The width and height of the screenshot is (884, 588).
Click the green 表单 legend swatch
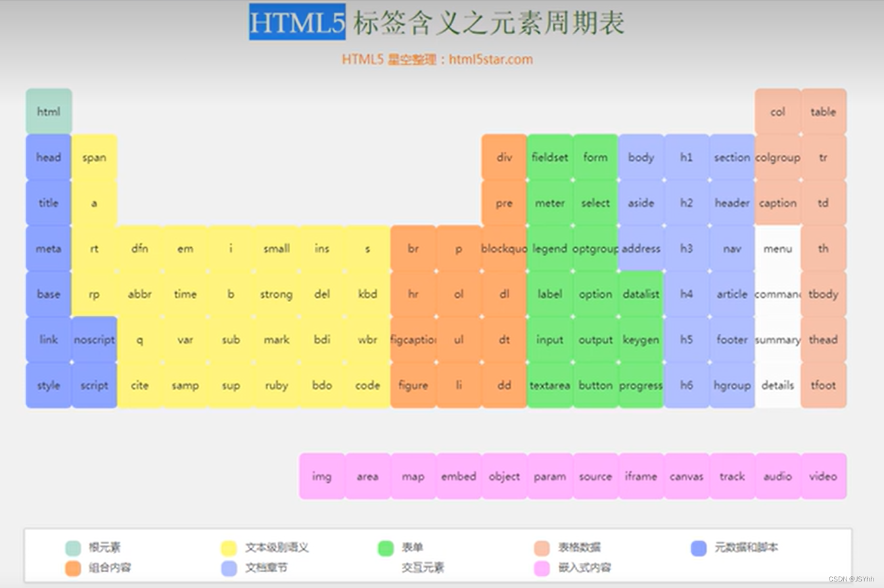384,547
